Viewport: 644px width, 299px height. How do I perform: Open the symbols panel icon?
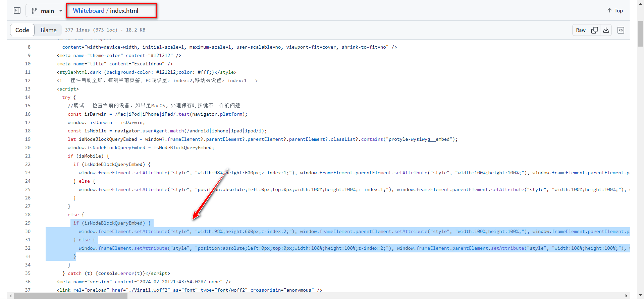[x=621, y=30]
